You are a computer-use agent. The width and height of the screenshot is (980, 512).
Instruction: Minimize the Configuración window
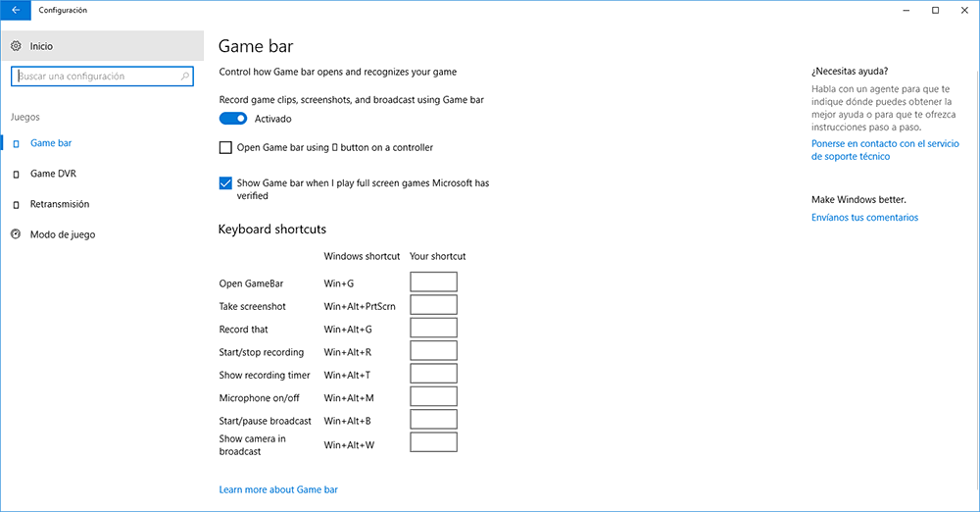[x=906, y=10]
